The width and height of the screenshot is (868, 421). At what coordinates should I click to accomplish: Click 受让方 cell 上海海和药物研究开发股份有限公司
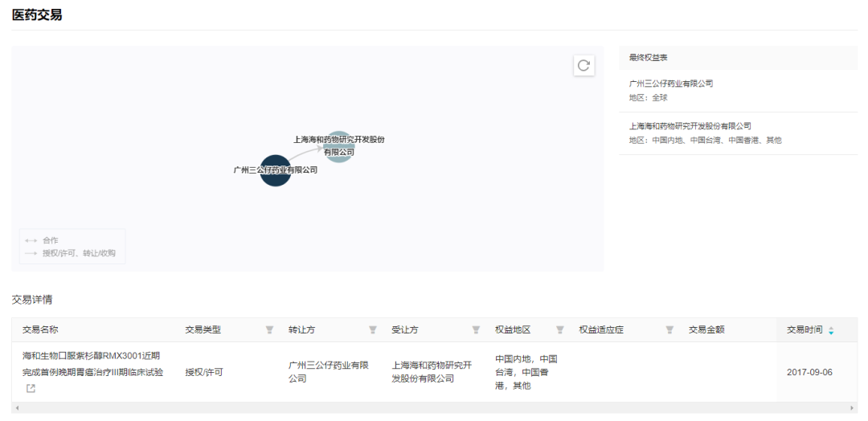[432, 372]
